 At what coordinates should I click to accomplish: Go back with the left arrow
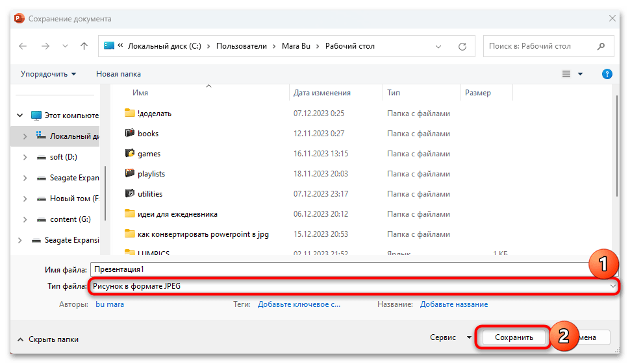23,46
